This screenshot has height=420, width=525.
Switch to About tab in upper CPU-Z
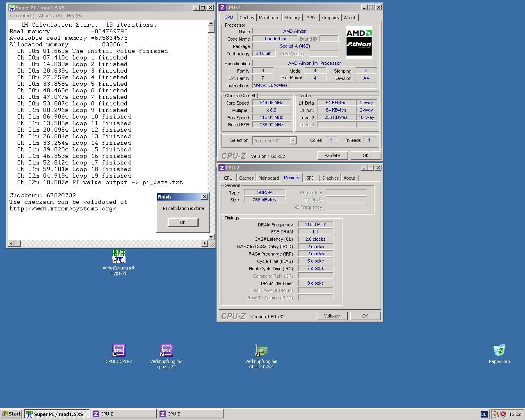tap(350, 18)
